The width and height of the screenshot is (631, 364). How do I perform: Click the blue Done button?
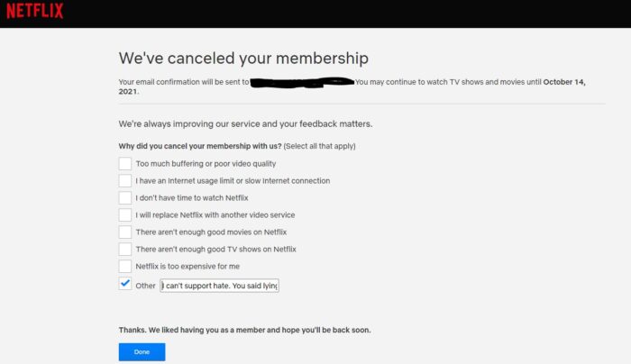click(x=142, y=352)
